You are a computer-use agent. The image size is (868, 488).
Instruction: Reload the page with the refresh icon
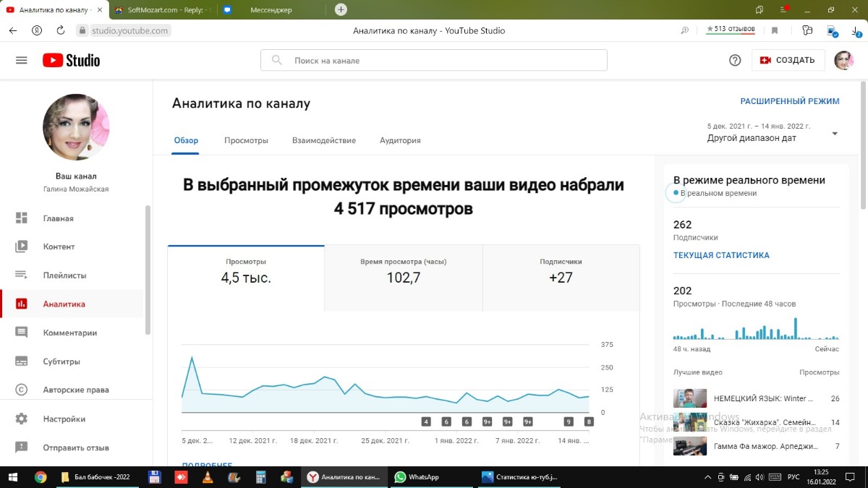click(x=61, y=30)
